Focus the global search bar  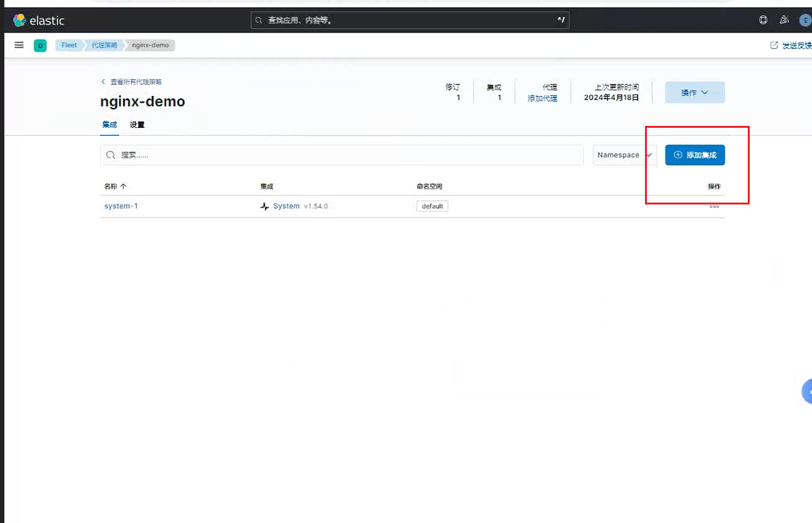tap(410, 21)
